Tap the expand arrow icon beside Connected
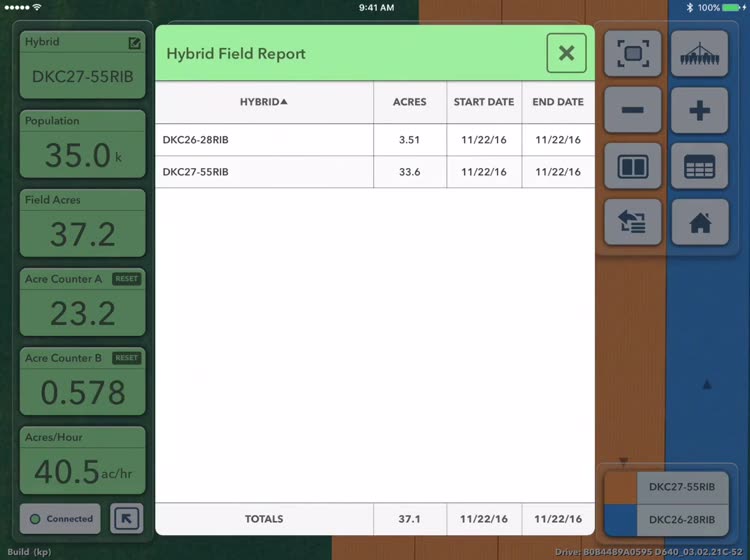750x560 pixels. click(126, 518)
